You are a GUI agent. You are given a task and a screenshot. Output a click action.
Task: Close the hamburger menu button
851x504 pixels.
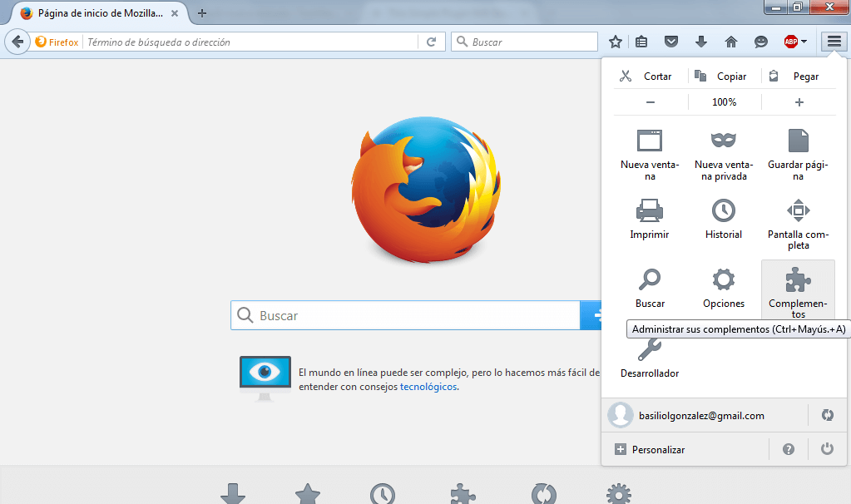[x=834, y=42]
